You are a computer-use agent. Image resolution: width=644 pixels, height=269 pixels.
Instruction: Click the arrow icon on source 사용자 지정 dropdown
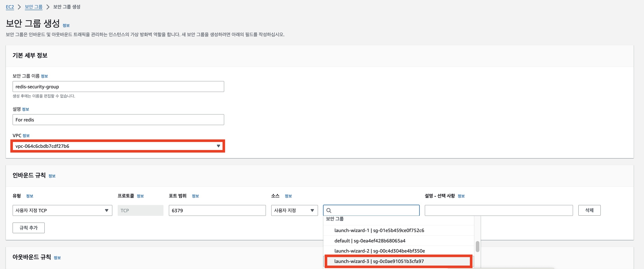coord(312,210)
